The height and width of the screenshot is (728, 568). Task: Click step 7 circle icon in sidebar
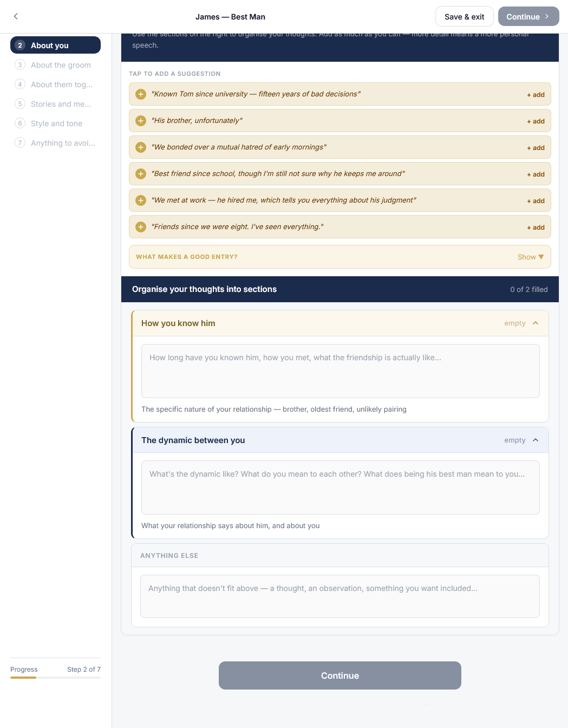click(20, 143)
